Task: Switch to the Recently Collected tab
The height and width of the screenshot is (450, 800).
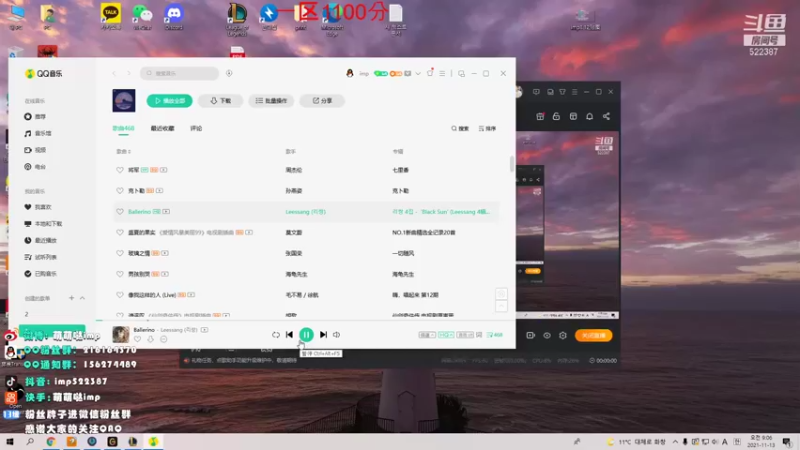Action: coord(162,129)
